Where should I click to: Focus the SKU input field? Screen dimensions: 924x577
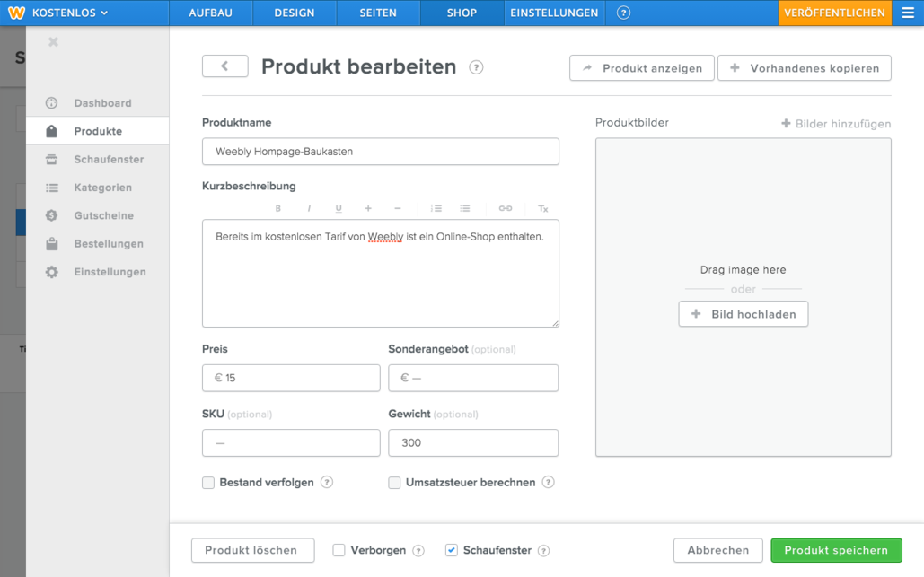291,442
